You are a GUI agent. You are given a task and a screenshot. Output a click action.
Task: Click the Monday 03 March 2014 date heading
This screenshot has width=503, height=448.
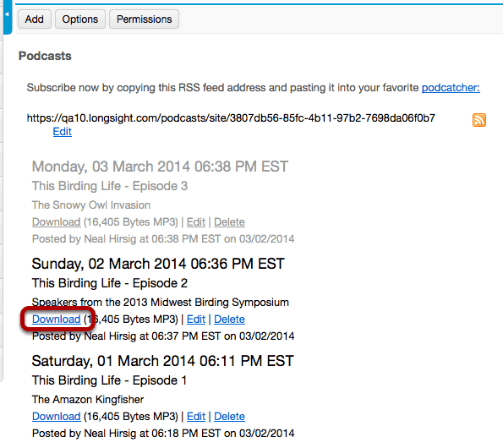160,167
